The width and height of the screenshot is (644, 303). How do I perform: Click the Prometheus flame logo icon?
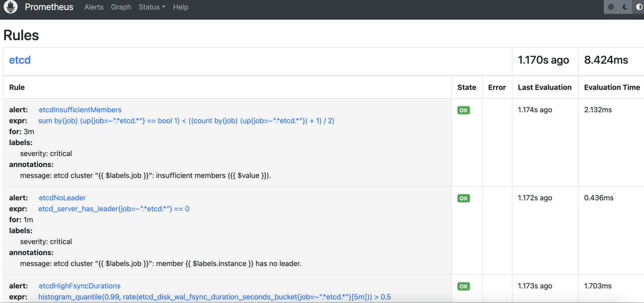[x=11, y=7]
